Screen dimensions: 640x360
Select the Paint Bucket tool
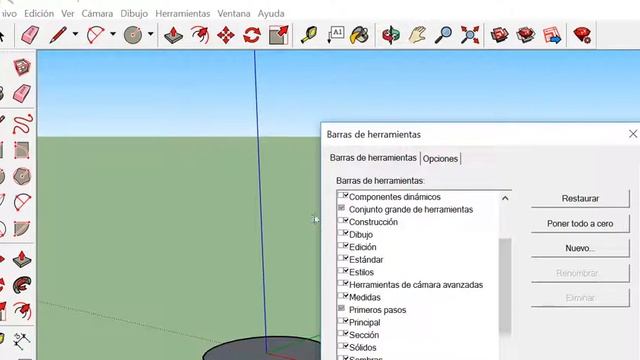359,35
